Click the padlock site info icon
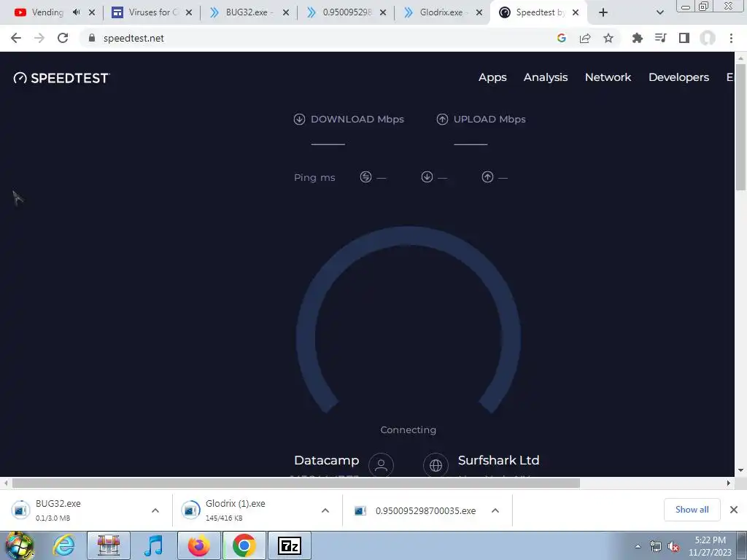 [92, 38]
